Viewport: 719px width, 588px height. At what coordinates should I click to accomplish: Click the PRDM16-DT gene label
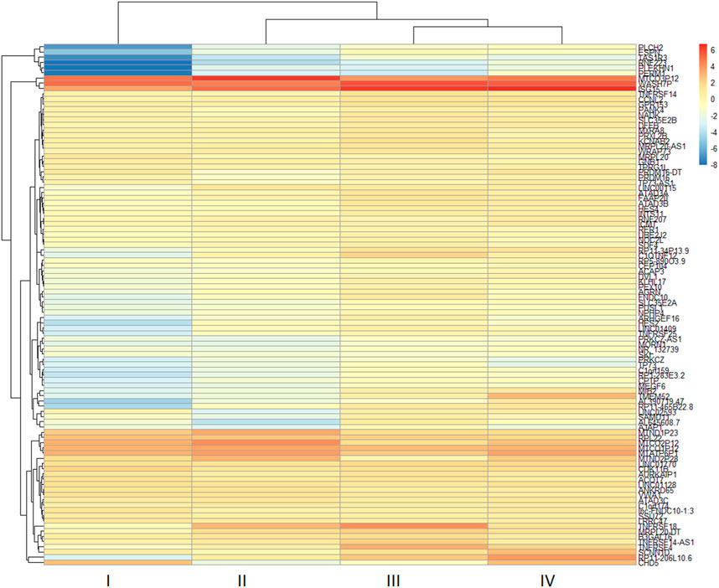click(x=660, y=173)
